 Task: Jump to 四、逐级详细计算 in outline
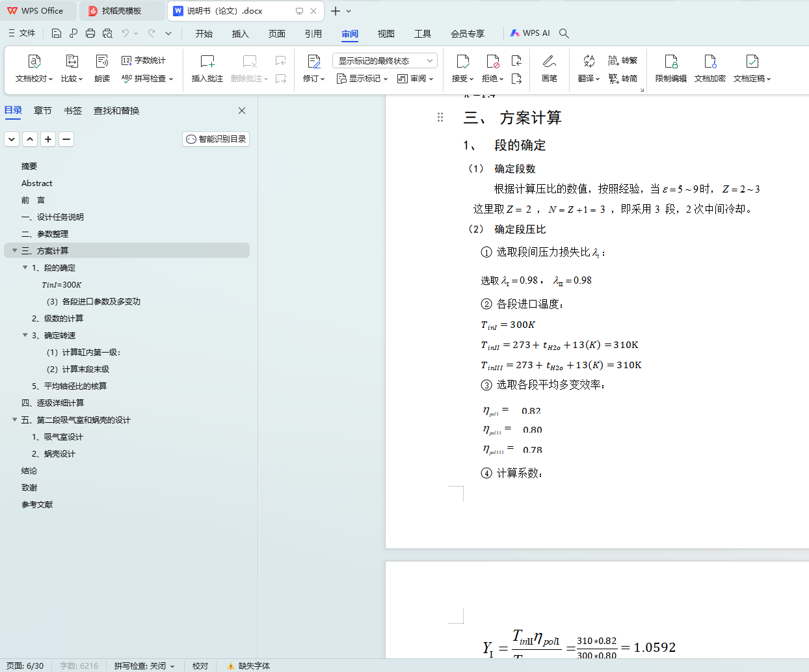click(x=53, y=403)
